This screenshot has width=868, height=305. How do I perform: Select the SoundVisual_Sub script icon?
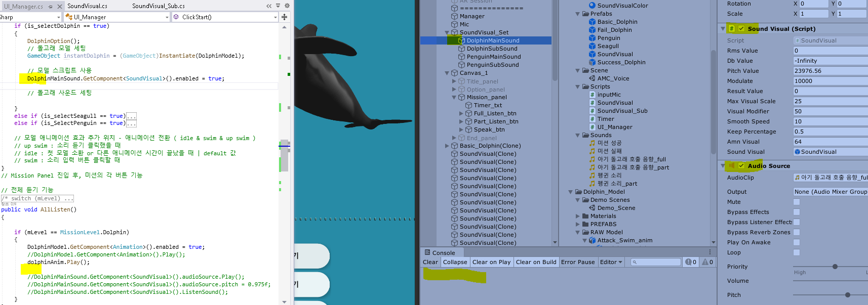592,111
